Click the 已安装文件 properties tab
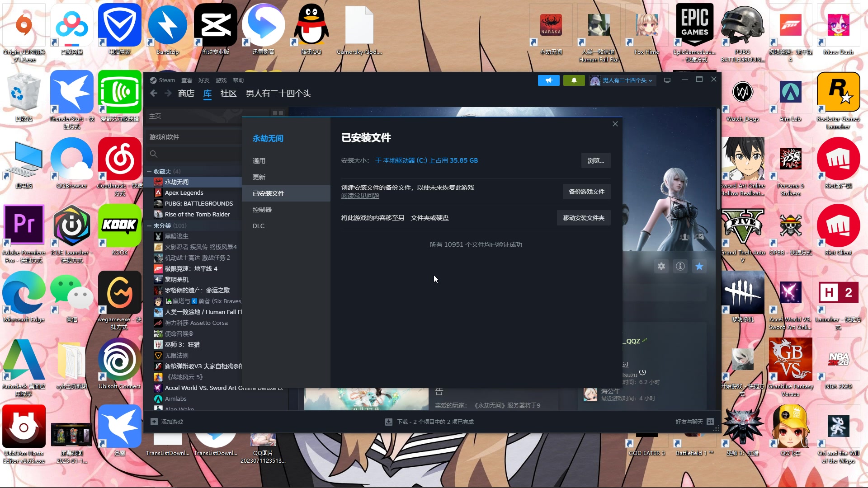Viewport: 868px width, 488px height. (x=286, y=193)
